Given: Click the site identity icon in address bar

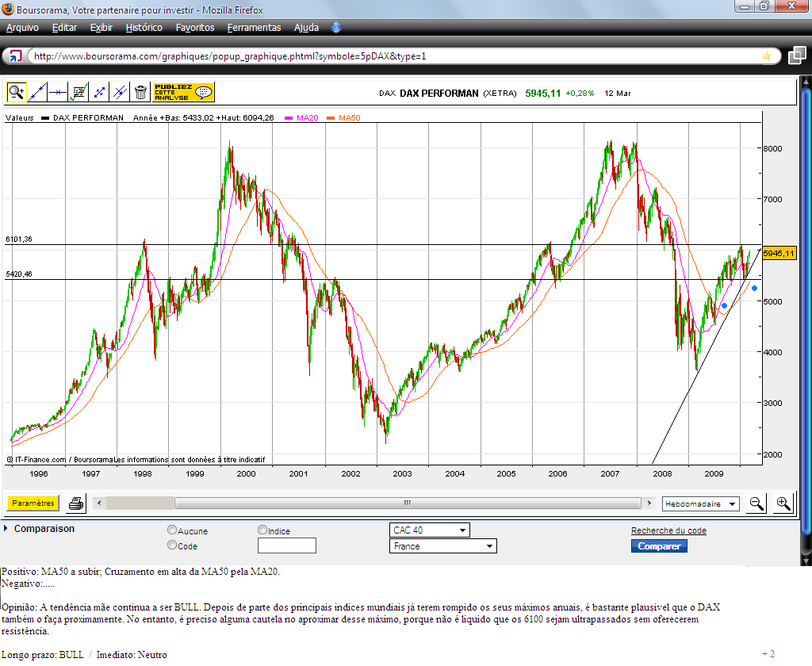Looking at the screenshot, I should pyautogui.click(x=15, y=56).
